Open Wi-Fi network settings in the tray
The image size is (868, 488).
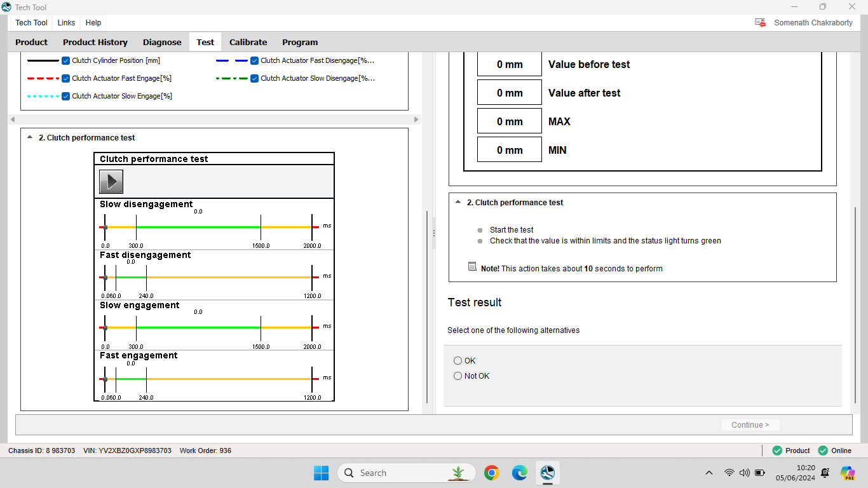(x=729, y=473)
